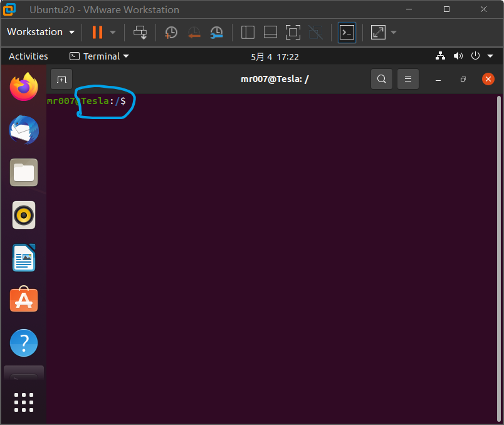Click the Unity mode icon
This screenshot has height=425, width=504.
(316, 32)
